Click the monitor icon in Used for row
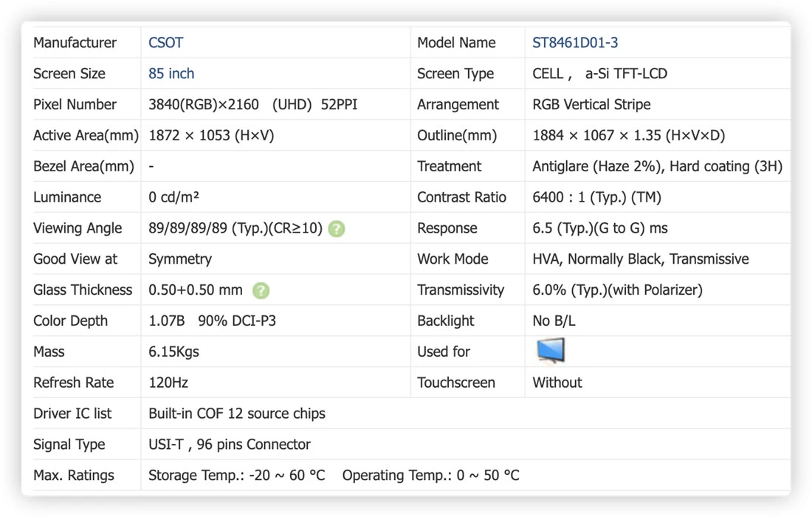812x517 pixels. click(x=551, y=351)
